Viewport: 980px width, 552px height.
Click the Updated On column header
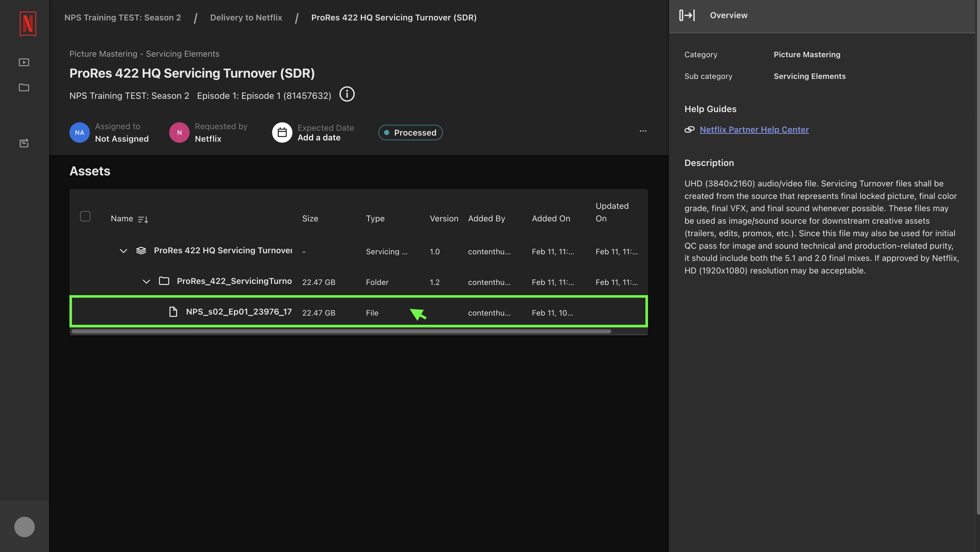tap(612, 212)
